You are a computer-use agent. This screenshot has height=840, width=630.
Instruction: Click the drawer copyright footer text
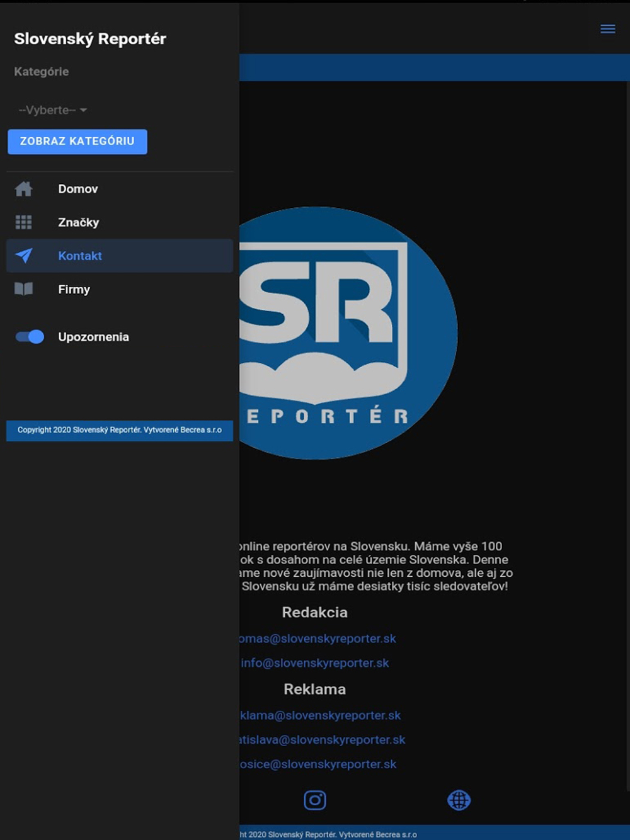(120, 430)
